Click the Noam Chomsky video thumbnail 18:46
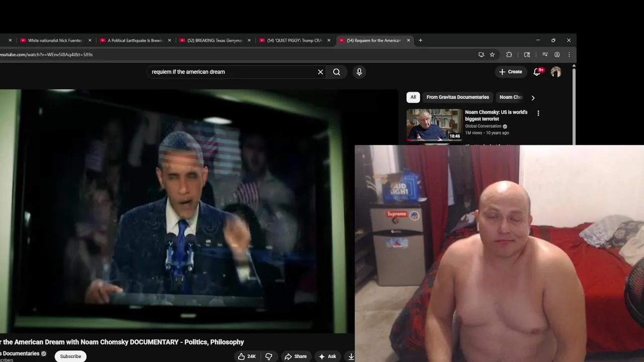 click(x=434, y=125)
